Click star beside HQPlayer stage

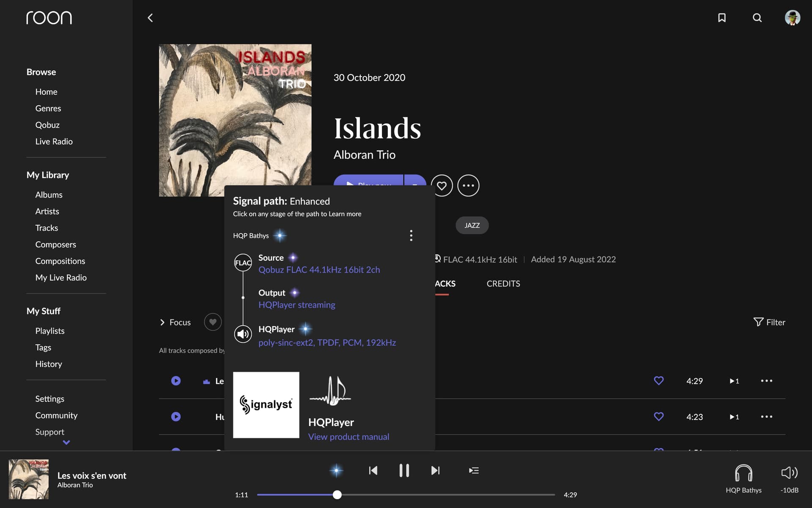(x=305, y=329)
